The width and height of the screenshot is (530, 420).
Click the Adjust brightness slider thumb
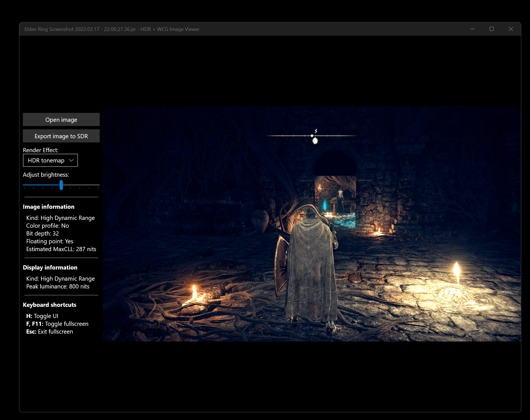tap(61, 185)
